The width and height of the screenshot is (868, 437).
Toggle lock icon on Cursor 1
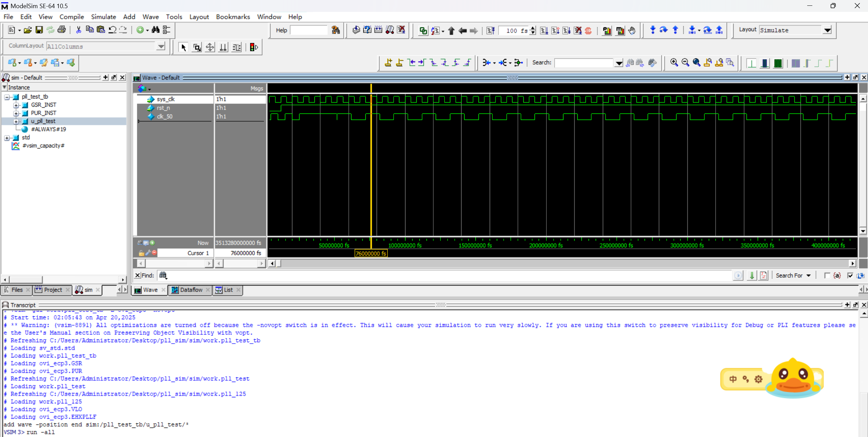point(141,253)
